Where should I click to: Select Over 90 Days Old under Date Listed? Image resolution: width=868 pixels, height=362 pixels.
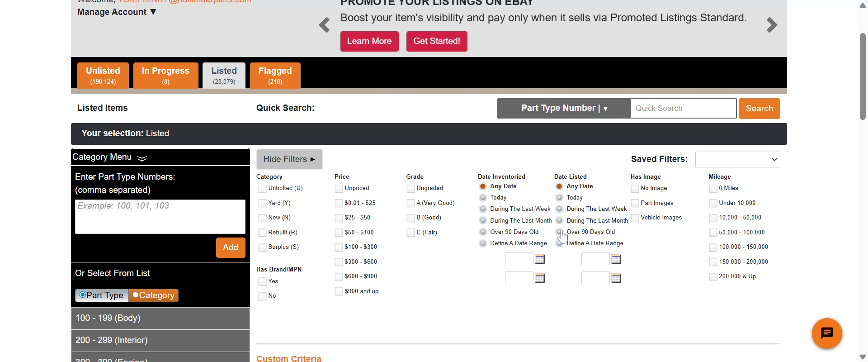(x=559, y=232)
